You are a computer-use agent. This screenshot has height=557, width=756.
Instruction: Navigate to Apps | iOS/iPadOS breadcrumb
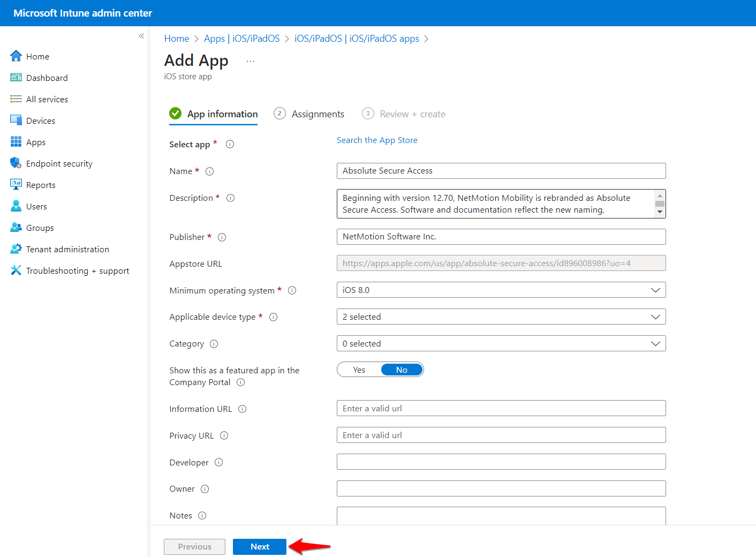click(x=242, y=39)
